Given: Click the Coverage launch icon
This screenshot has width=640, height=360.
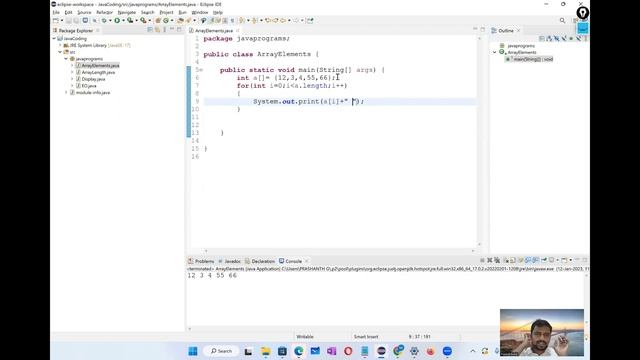Looking at the screenshot, I should (130, 20).
